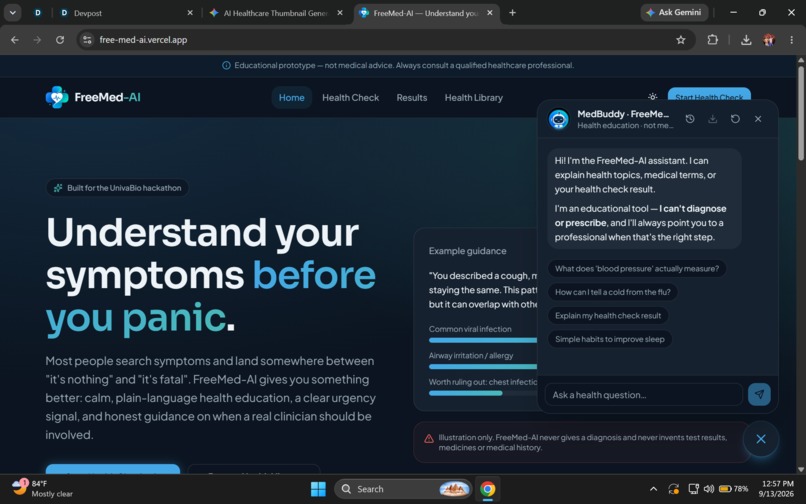The width and height of the screenshot is (806, 504).
Task: Ask 'What does blood pressure actually measure?'
Action: [636, 268]
